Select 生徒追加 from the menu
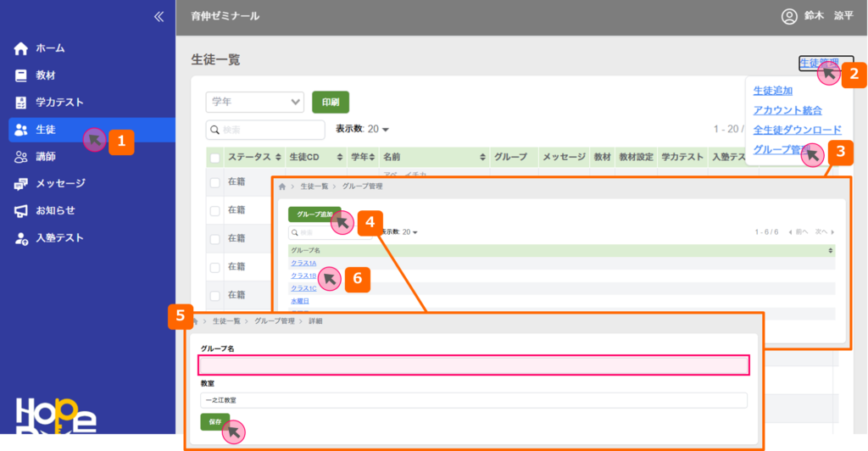Screen dimensions: 868x451 coord(772,91)
